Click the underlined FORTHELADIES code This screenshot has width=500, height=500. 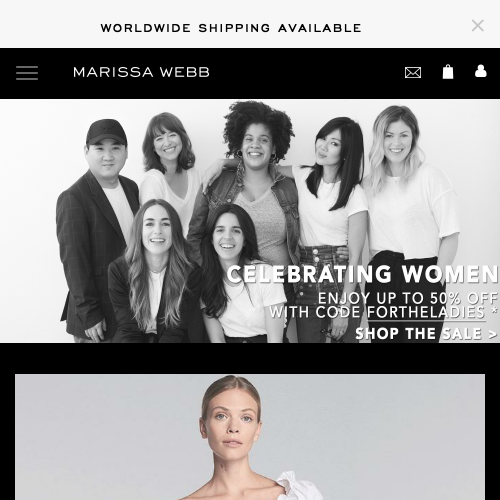pos(426,313)
